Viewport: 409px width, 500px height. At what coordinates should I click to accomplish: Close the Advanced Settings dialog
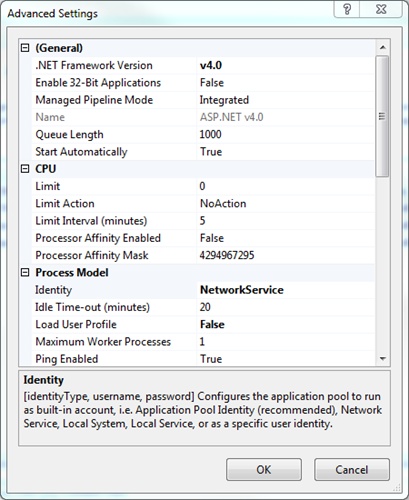pyautogui.click(x=381, y=9)
